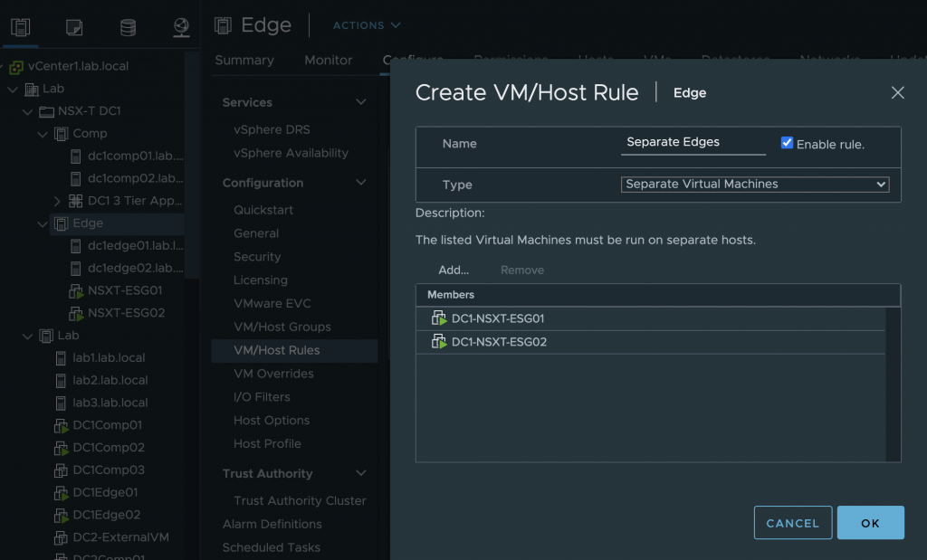
Task: Select VM/Host Rules in configuration menu
Action: tap(294, 350)
